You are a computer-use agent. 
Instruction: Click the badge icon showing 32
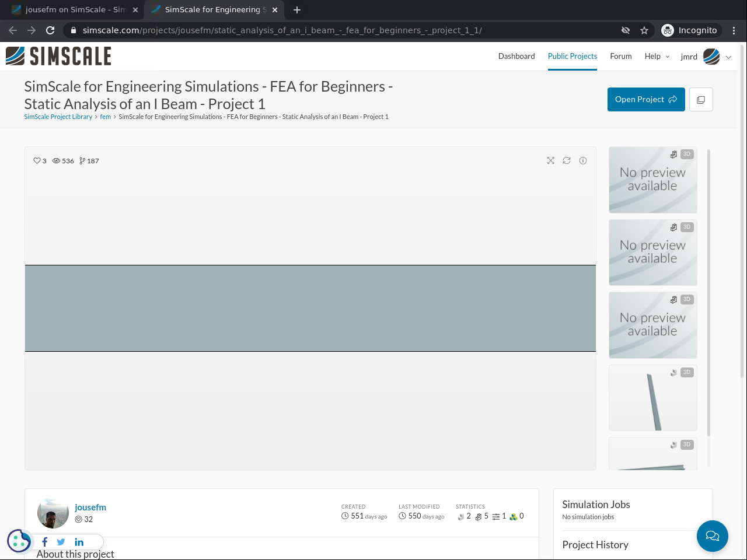[79, 519]
